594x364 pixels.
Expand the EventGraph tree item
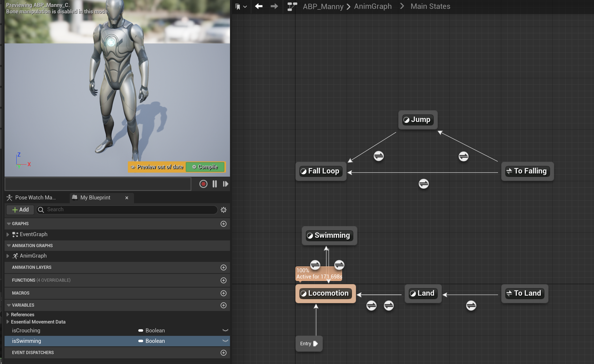[8, 235]
